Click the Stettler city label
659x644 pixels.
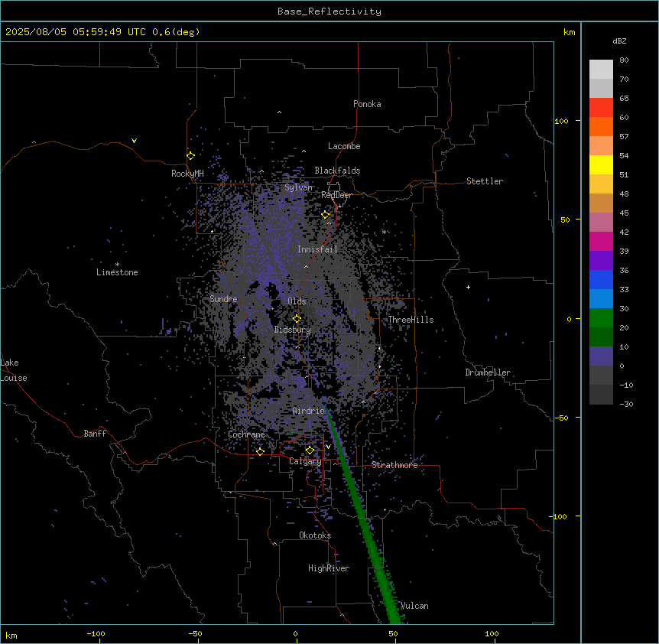click(x=485, y=181)
